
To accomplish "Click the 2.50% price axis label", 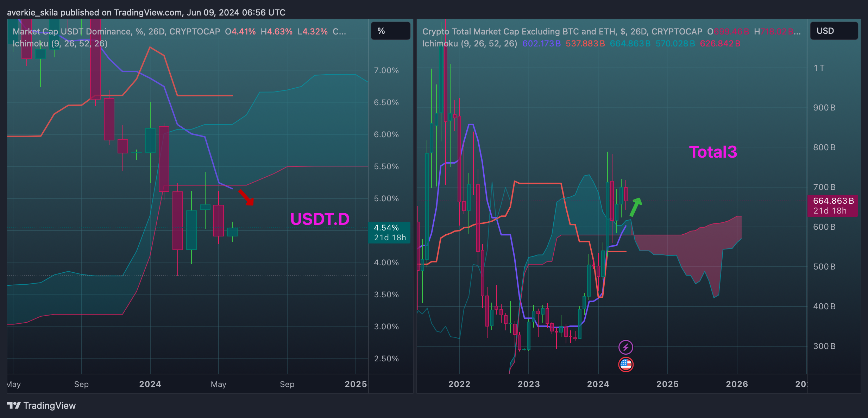I will pyautogui.click(x=386, y=359).
